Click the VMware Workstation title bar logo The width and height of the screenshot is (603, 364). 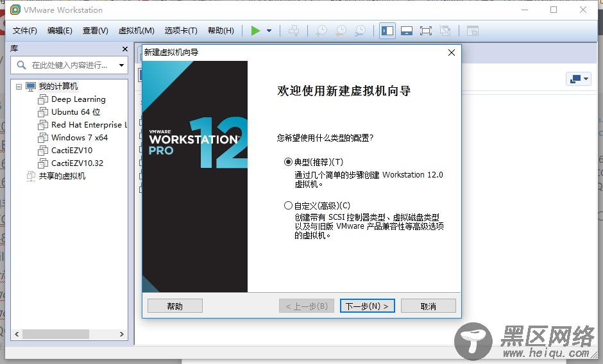pyautogui.click(x=15, y=10)
